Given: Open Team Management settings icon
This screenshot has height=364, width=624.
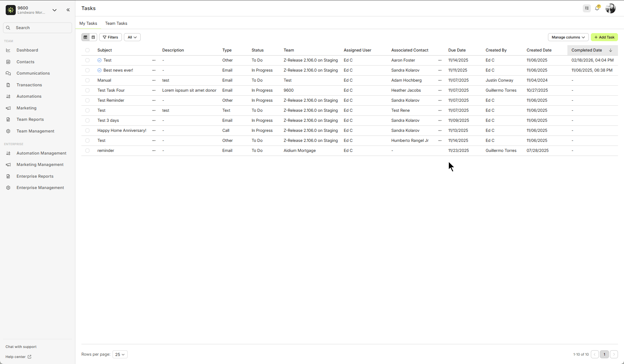Looking at the screenshot, I should click(x=8, y=131).
